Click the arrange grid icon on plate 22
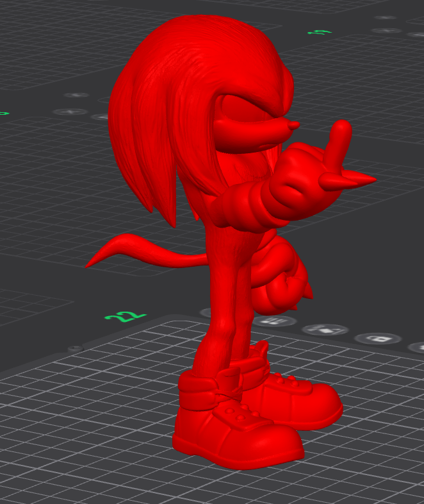424x504 pixels. (273, 321)
